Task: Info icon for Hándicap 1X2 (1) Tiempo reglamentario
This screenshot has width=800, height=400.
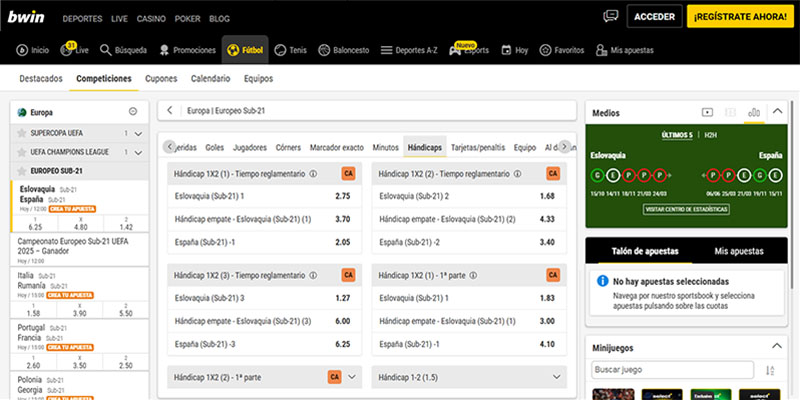Action: pos(313,174)
